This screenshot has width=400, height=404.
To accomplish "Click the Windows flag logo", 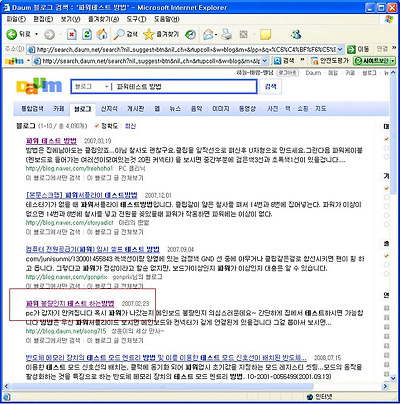I will pos(389,19).
